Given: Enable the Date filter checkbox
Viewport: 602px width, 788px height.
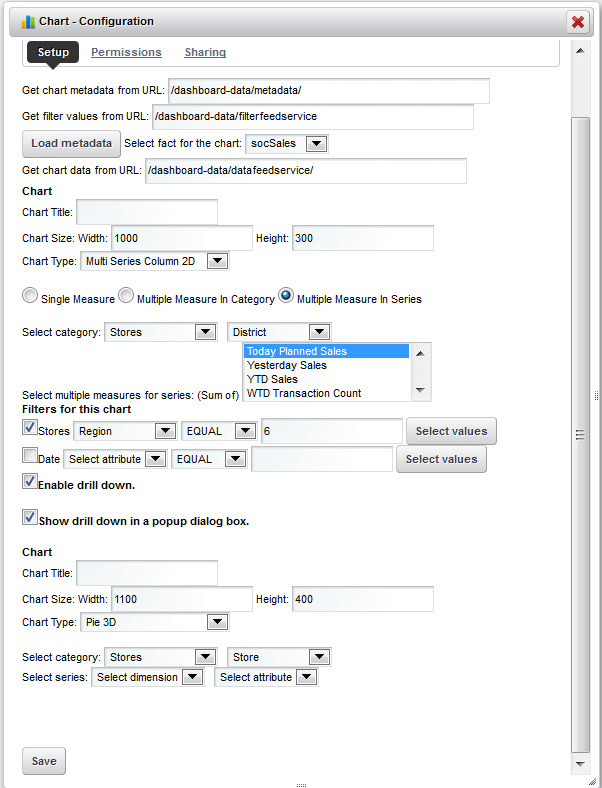Looking at the screenshot, I should [x=30, y=457].
